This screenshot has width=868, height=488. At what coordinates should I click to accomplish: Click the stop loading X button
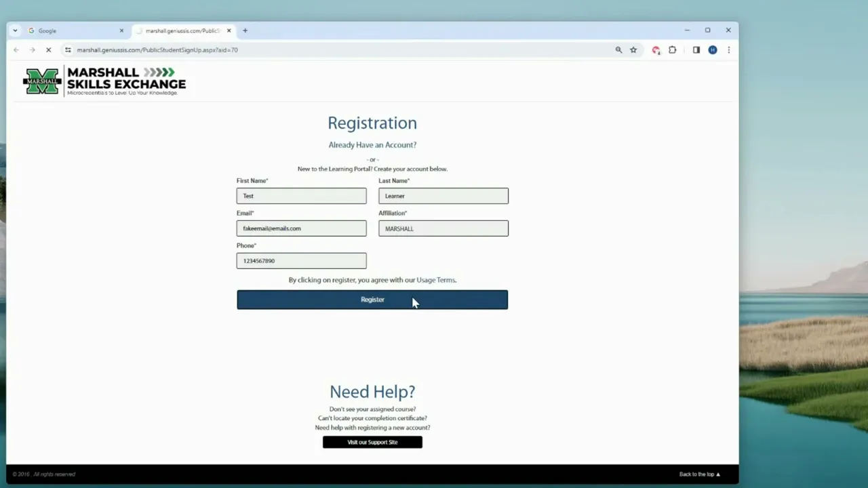point(48,50)
